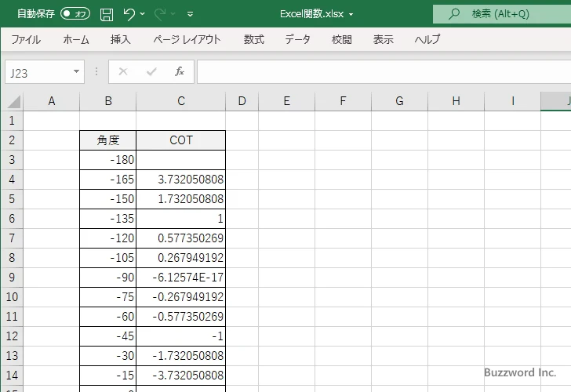This screenshot has height=392, width=571.
Task: Select column F header
Action: click(x=343, y=101)
